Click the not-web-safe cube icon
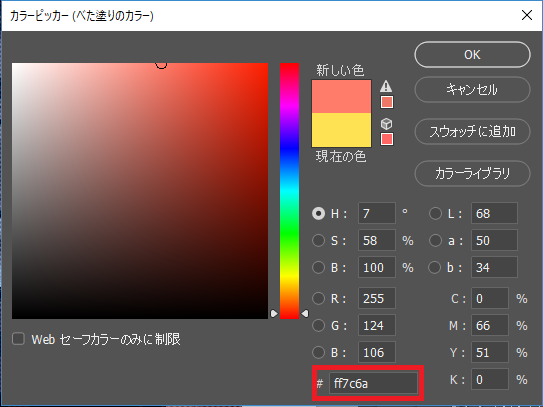Viewport: 543px width, 407px height. [386, 124]
